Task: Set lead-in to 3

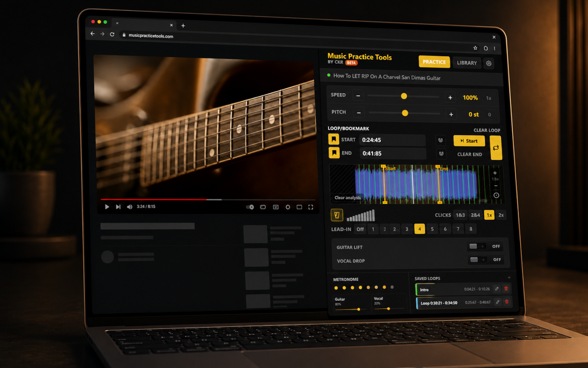Action: 407,229
